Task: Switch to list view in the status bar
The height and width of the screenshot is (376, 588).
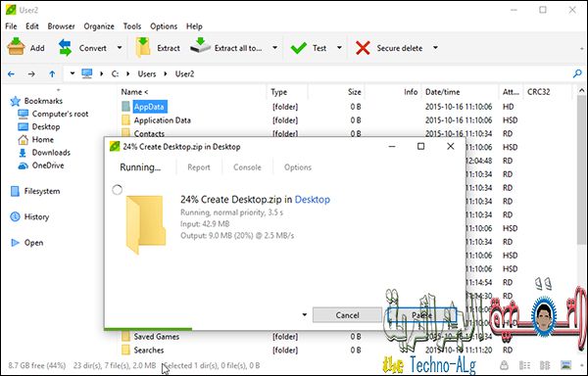Action: tap(545, 365)
